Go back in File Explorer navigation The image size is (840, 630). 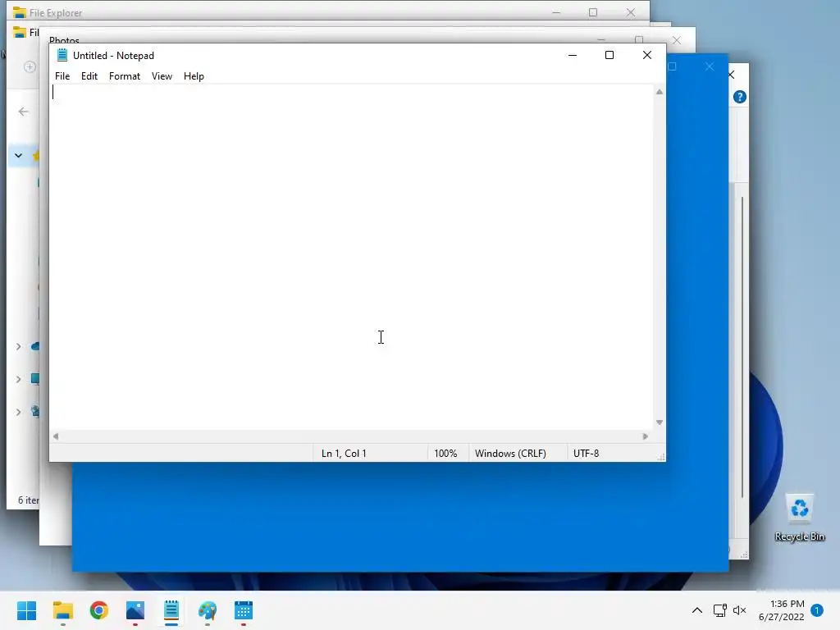23,112
